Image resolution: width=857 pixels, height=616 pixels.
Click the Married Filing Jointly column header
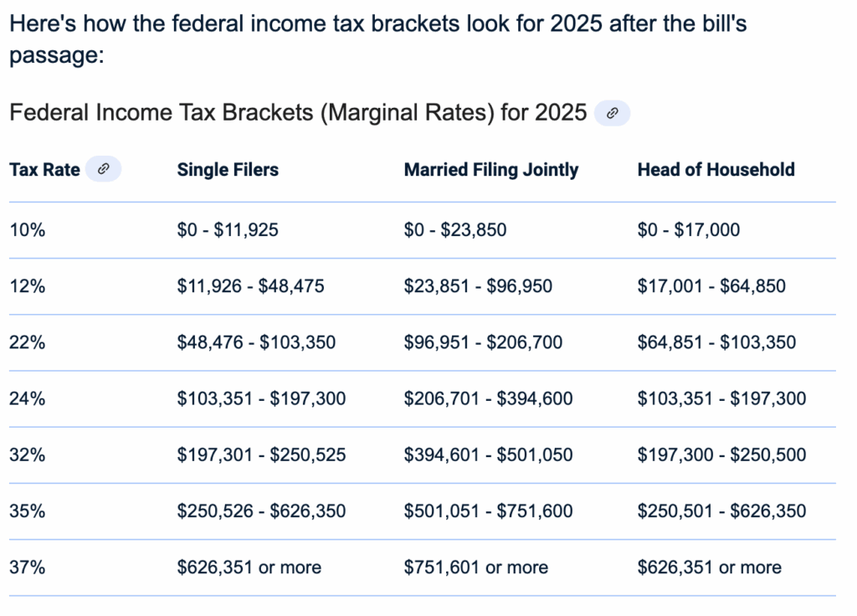pos(491,169)
